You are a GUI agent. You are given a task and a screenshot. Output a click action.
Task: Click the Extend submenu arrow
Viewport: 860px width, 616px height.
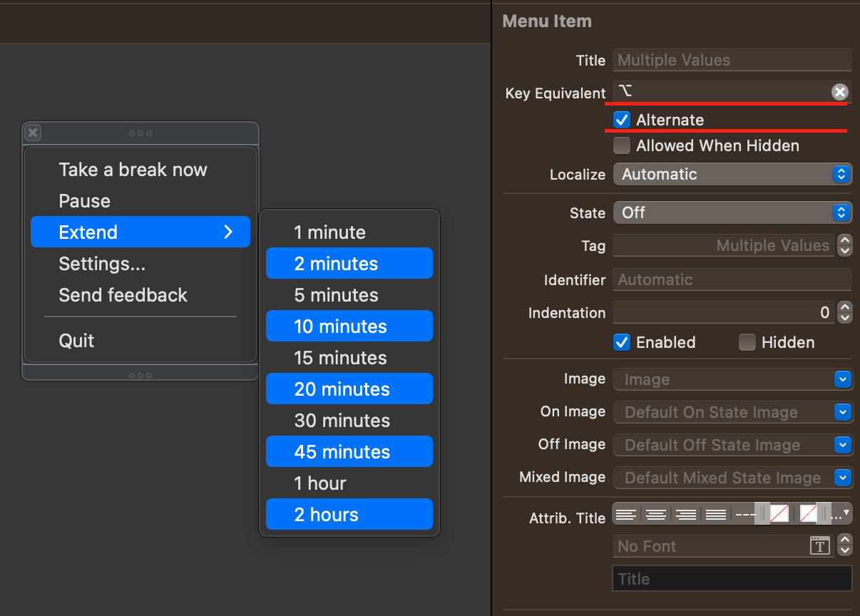pyautogui.click(x=228, y=232)
